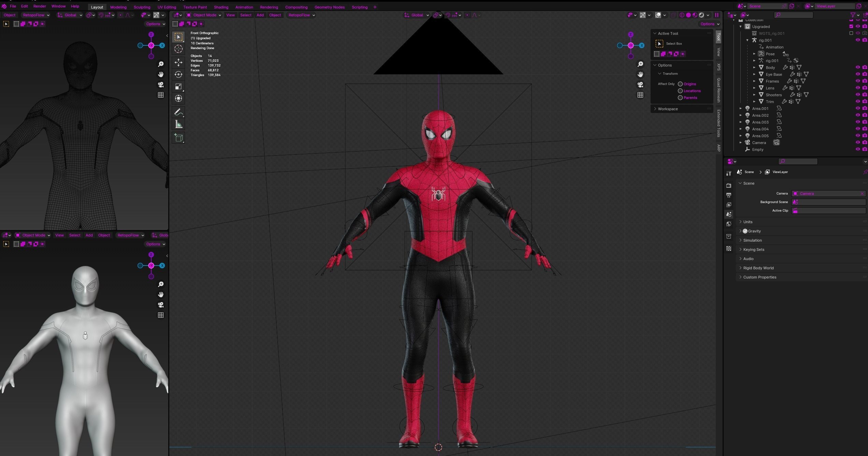The image size is (868, 456).
Task: Switch to Geometry Nodes workspace tab
Action: click(x=329, y=7)
